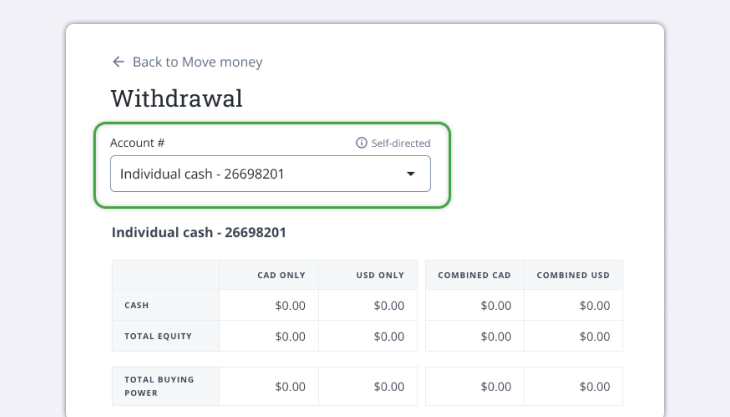Click the COMBINED CAD column header
This screenshot has height=417, width=730.
click(475, 275)
